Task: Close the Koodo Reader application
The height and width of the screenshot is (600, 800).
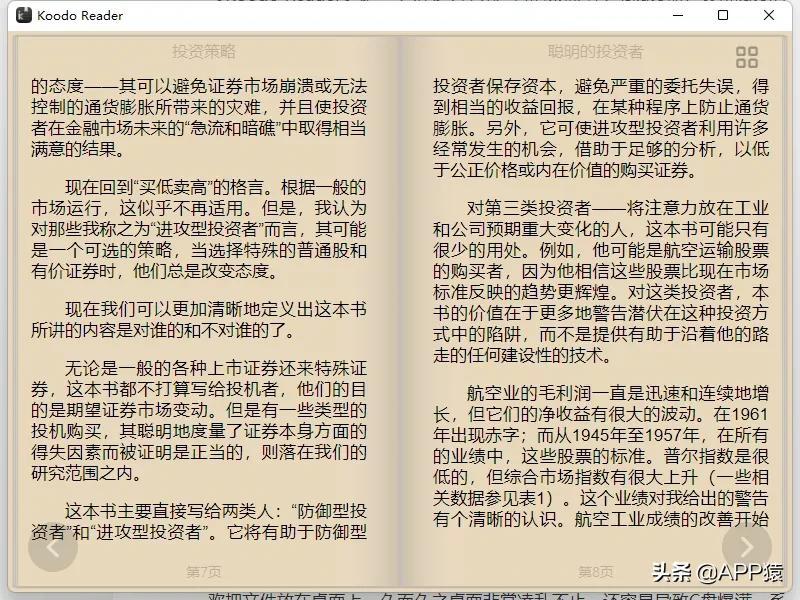Action: point(769,16)
